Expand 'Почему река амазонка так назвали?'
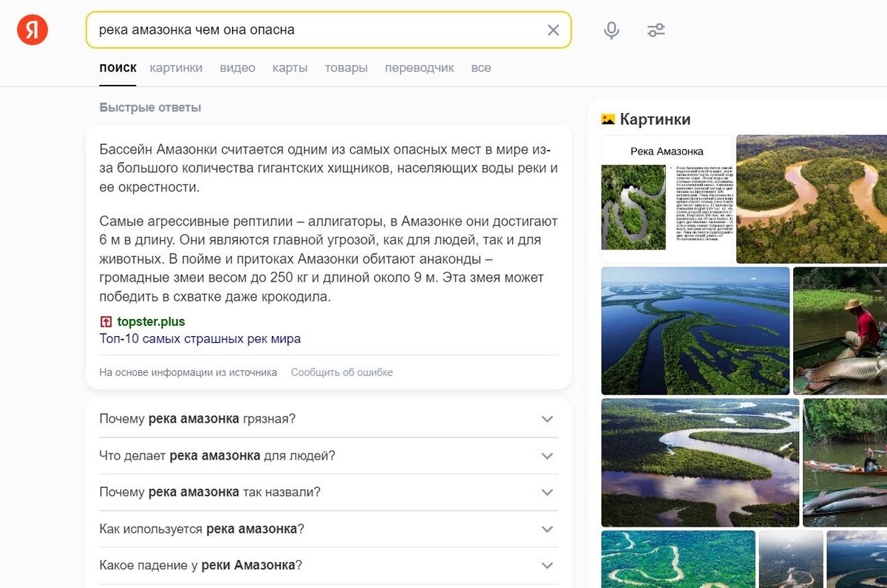The width and height of the screenshot is (887, 588). click(x=547, y=492)
